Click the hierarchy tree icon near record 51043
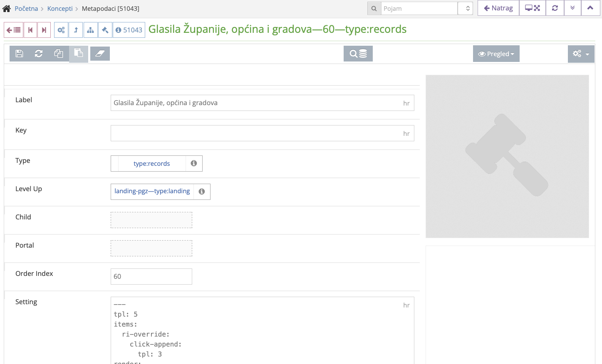 (90, 30)
